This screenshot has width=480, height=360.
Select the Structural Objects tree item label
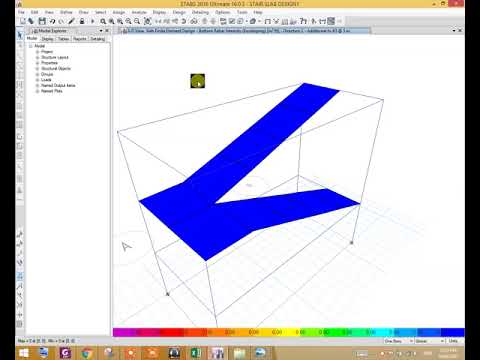click(x=56, y=69)
